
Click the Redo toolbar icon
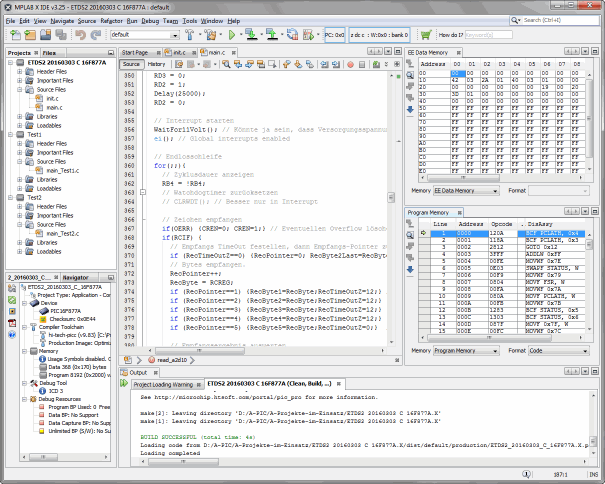(95, 35)
